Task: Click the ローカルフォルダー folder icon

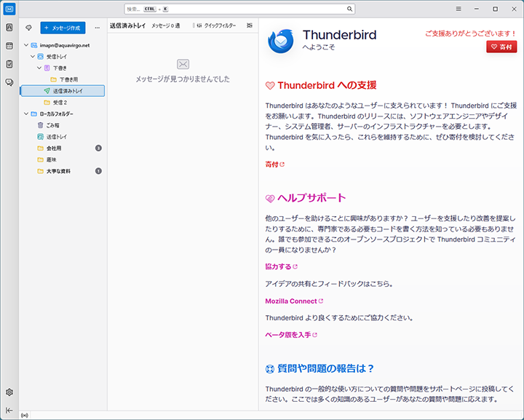Action: pyautogui.click(x=34, y=114)
